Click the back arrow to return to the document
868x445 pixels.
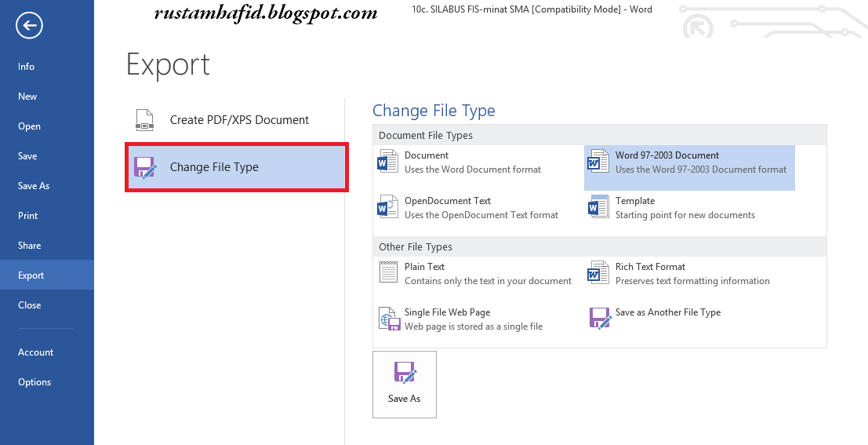29,25
